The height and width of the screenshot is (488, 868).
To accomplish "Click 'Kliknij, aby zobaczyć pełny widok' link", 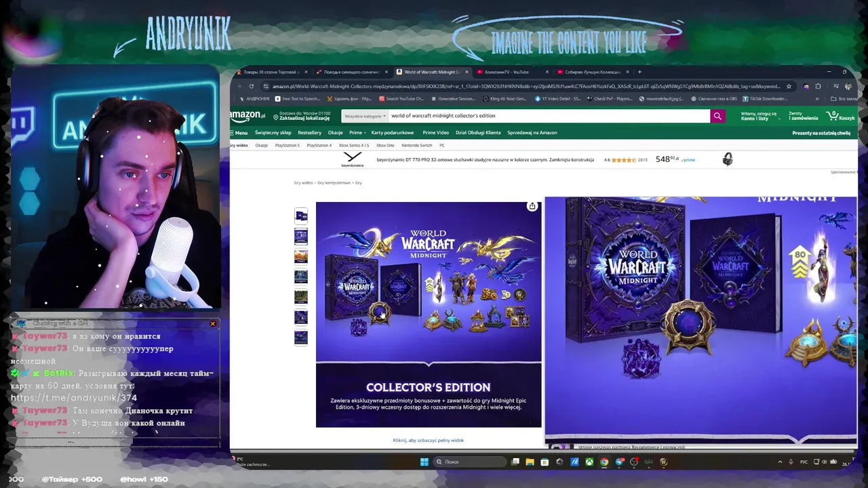I will (x=429, y=441).
